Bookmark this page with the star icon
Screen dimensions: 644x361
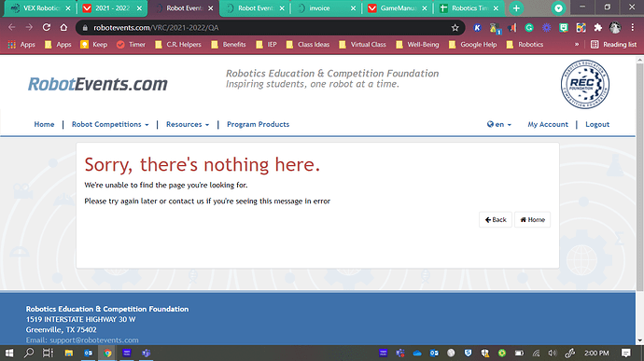455,27
